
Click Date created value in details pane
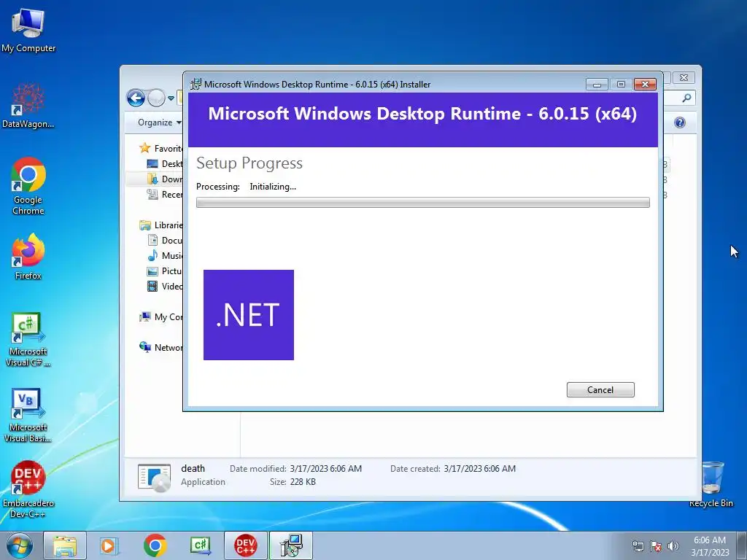tap(480, 469)
